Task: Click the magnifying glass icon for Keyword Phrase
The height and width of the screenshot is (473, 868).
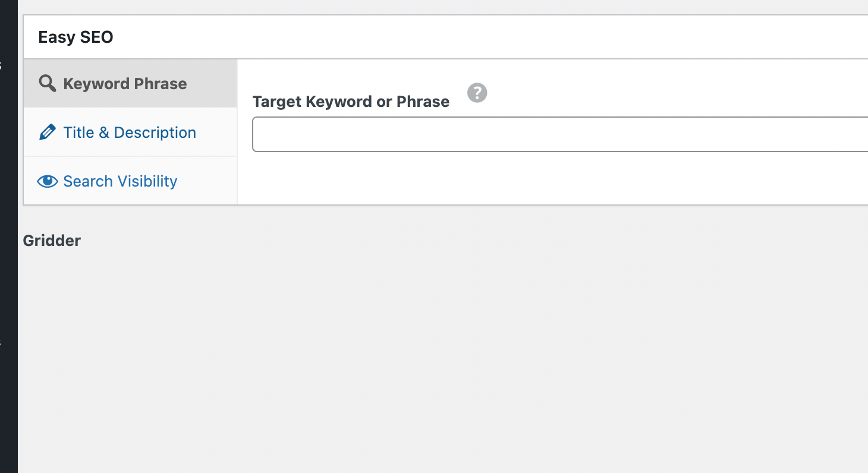Action: coord(47,83)
